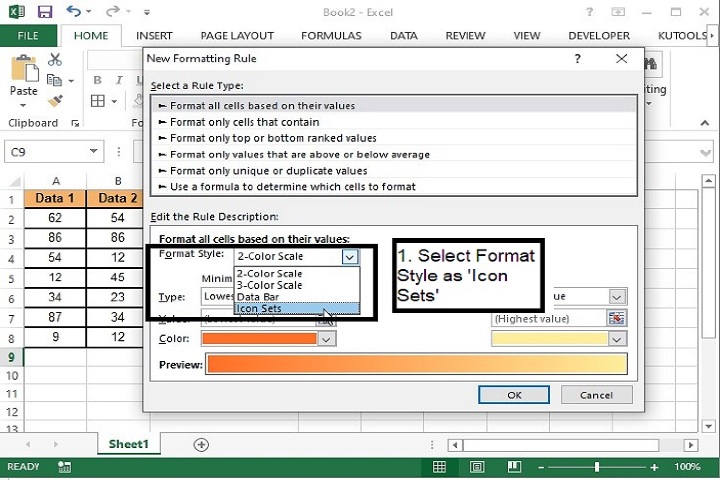Open the Maximum Type dropdown arrow

coord(617,297)
